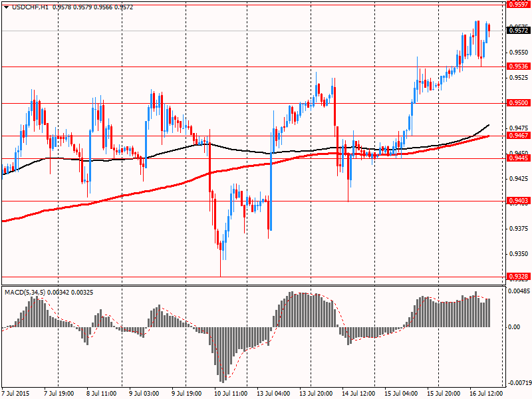The width and height of the screenshot is (532, 399).
Task: Click the 0.9350 price axis value
Action: (519, 254)
